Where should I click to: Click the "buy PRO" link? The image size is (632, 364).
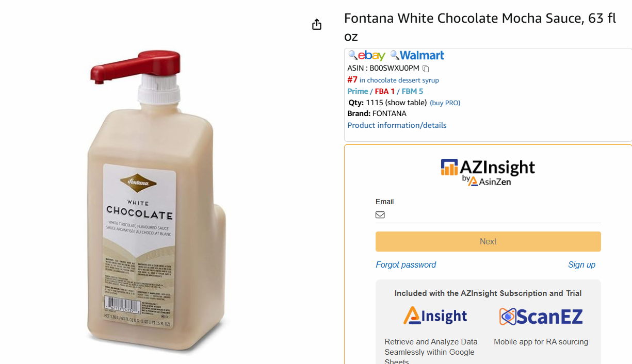click(x=445, y=103)
